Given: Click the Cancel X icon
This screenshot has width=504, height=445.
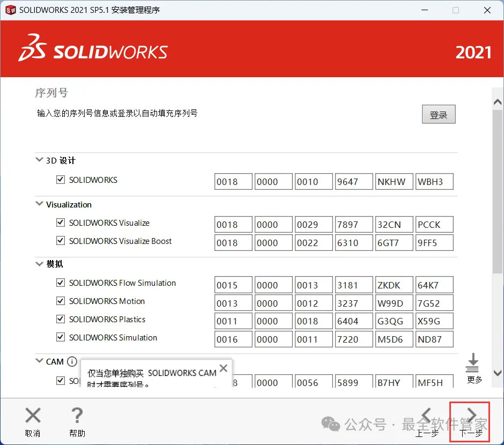Looking at the screenshot, I should click(x=33, y=415).
